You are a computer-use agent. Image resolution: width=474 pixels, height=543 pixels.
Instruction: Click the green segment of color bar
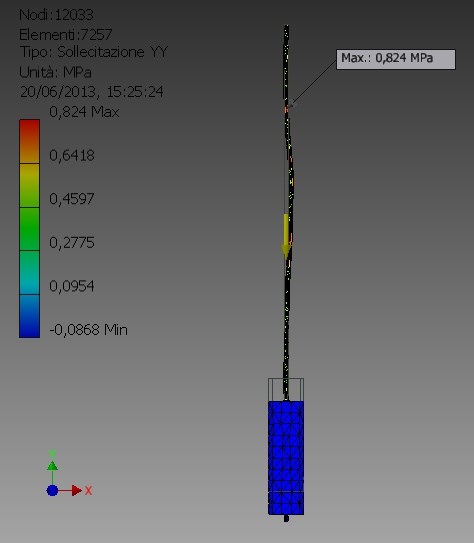point(29,229)
